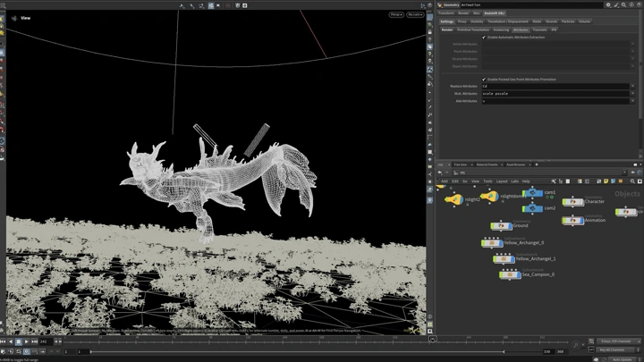Toggle display flag on Animation node

click(581, 221)
